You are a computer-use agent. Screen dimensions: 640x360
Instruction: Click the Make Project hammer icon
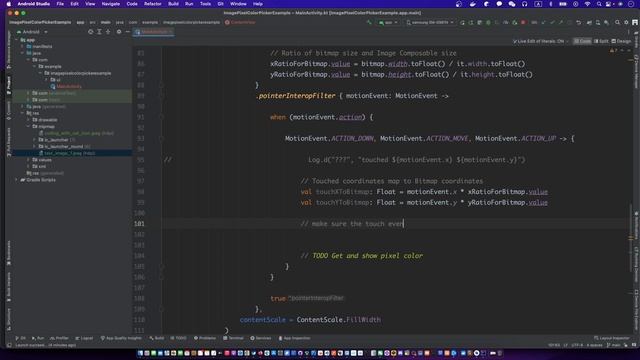pyautogui.click(x=369, y=22)
